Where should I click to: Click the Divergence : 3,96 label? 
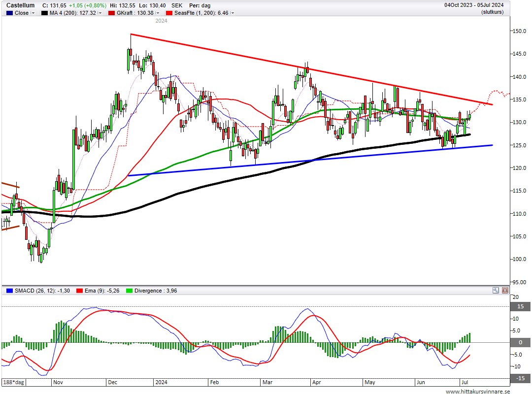coord(155,291)
